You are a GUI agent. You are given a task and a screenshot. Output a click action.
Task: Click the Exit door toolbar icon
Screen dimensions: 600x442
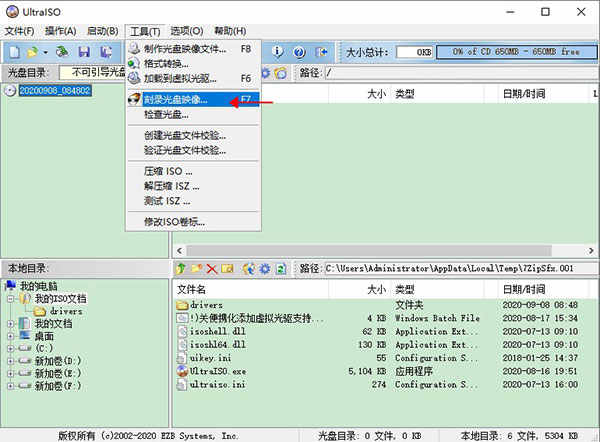321,52
